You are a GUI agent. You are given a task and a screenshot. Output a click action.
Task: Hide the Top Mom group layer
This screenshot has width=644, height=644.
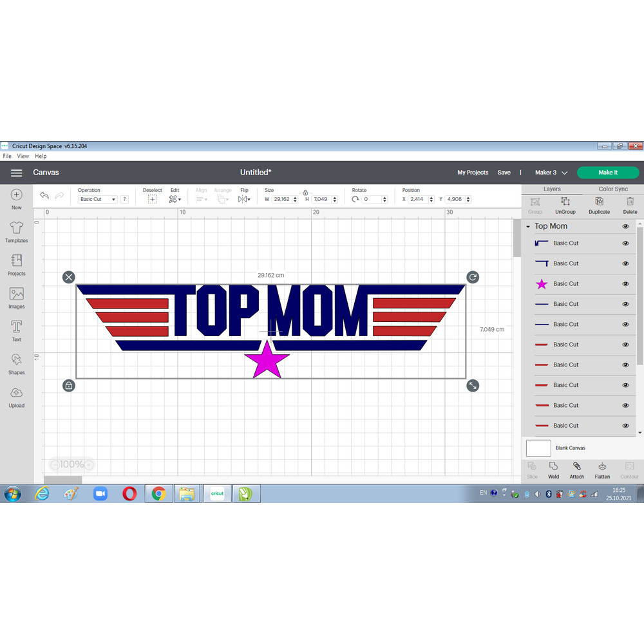[625, 227]
